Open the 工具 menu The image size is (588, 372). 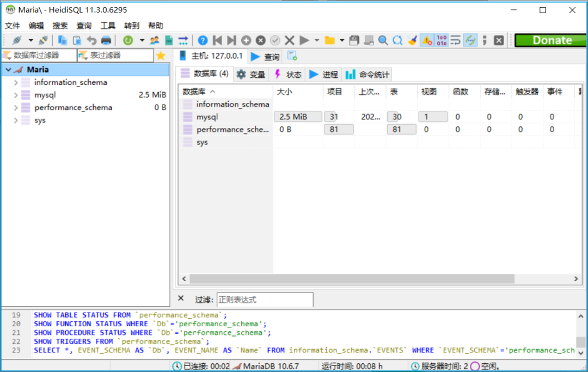[x=108, y=26]
